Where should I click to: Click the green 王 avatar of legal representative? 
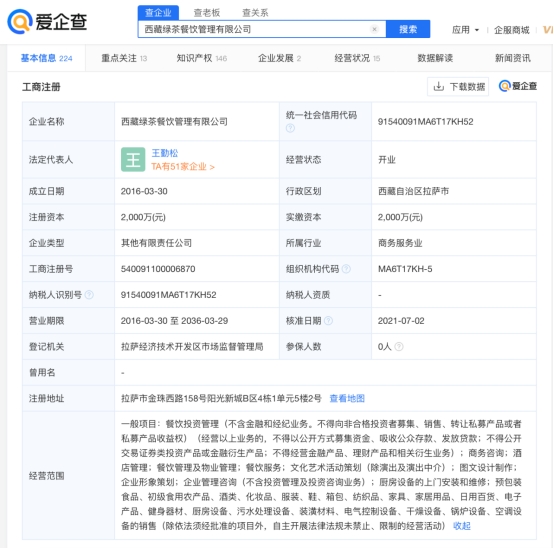click(x=133, y=159)
